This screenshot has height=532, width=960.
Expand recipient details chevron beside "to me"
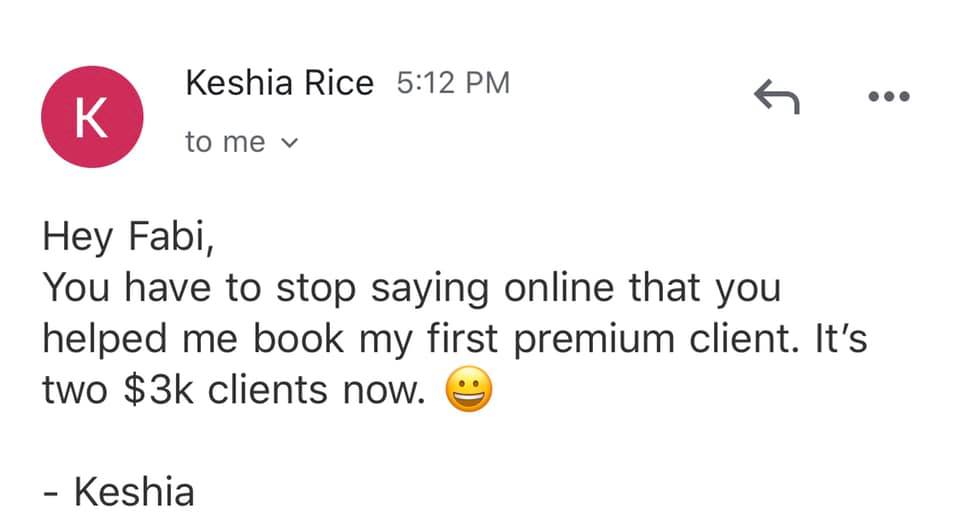click(290, 143)
